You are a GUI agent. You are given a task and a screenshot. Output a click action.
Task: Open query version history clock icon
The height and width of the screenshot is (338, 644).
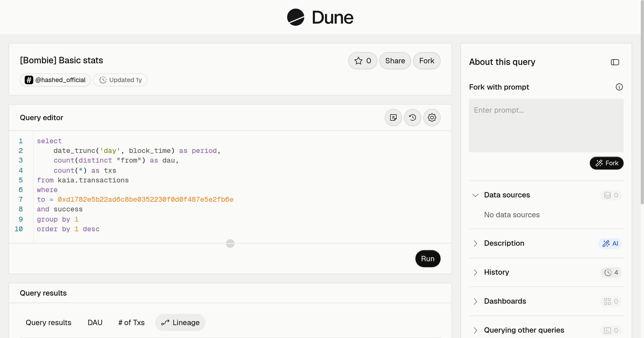click(x=412, y=117)
